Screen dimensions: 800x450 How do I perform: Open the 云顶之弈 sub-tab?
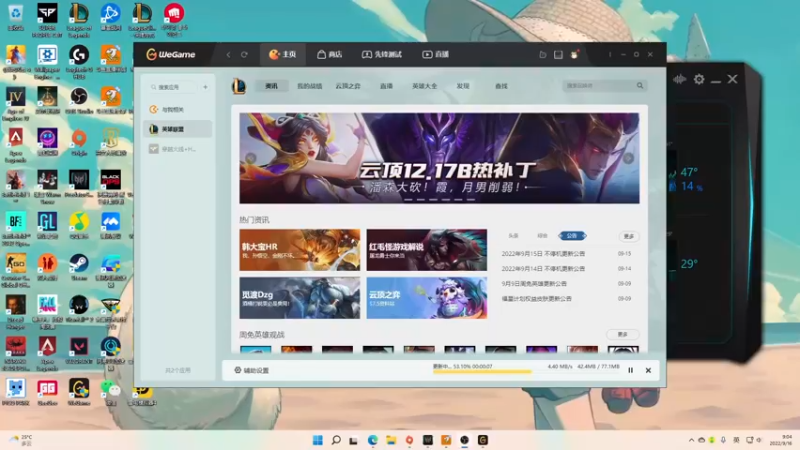click(348, 86)
